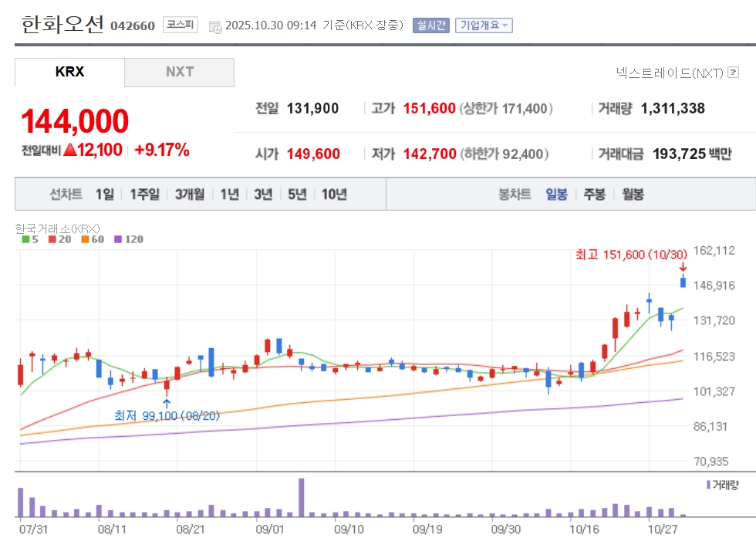Image resolution: width=756 pixels, height=555 pixels.
Task: Click the 코스피 market badge
Action: point(181,24)
